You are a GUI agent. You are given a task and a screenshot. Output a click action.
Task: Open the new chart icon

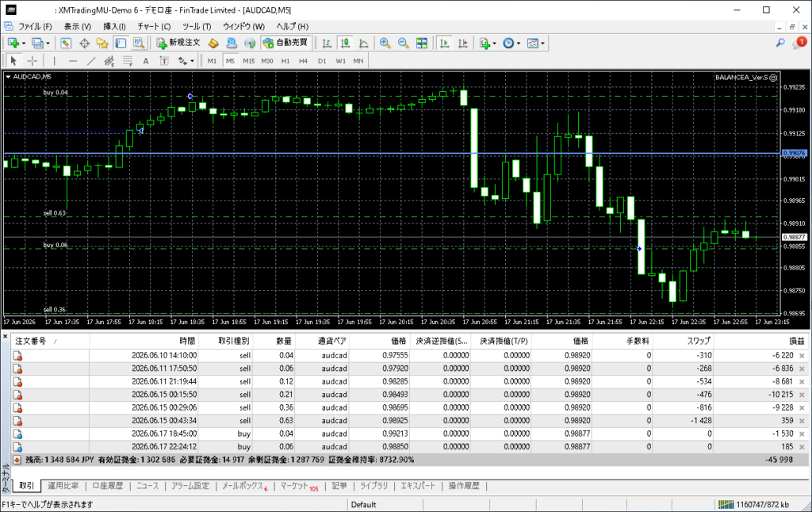(13, 43)
